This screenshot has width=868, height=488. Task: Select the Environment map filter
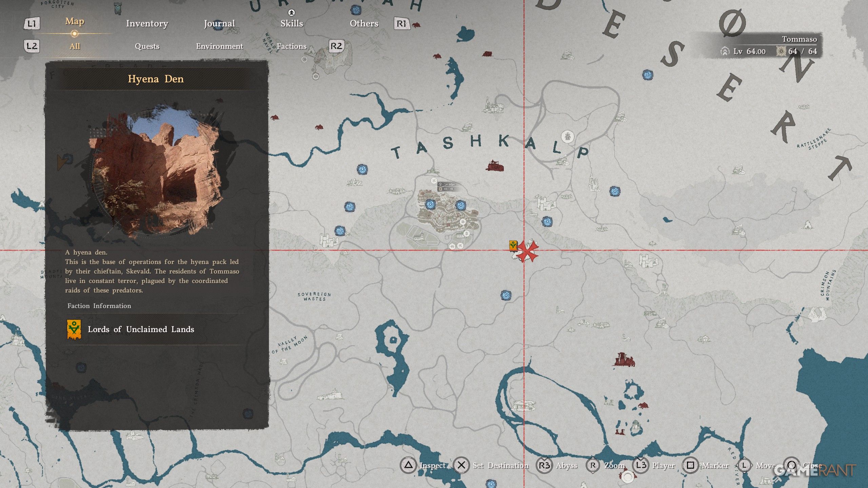coord(219,46)
